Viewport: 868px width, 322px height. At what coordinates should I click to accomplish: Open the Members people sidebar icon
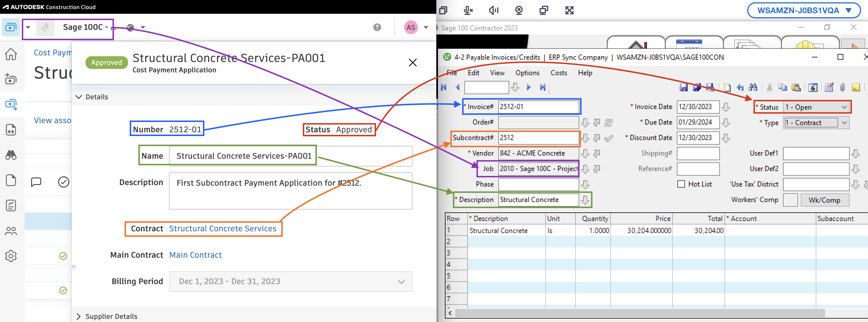11,231
